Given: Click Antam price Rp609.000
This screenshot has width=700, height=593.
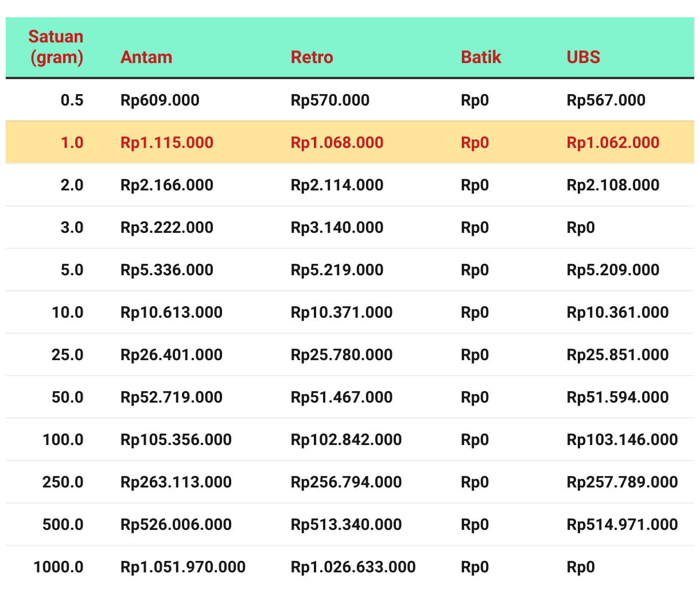Looking at the screenshot, I should click(x=160, y=100).
